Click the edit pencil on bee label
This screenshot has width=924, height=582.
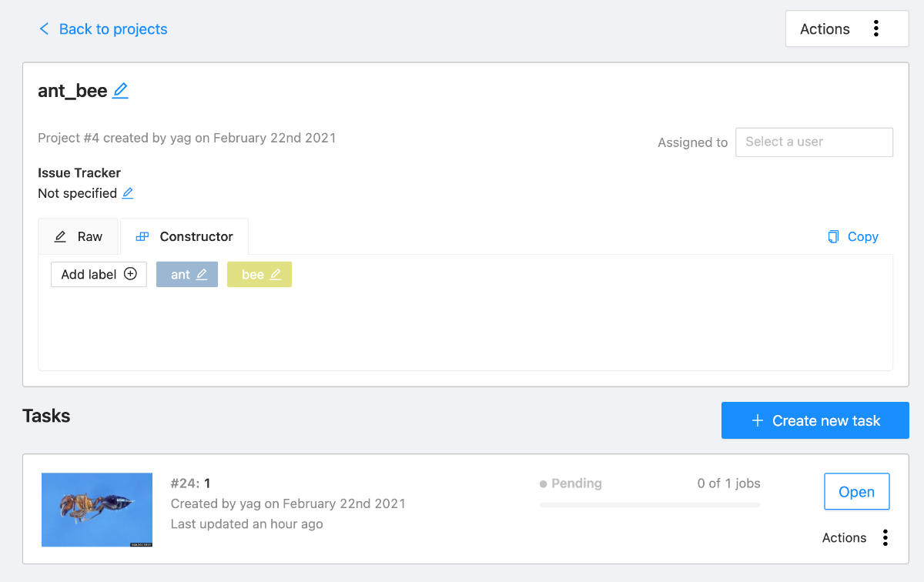[275, 274]
